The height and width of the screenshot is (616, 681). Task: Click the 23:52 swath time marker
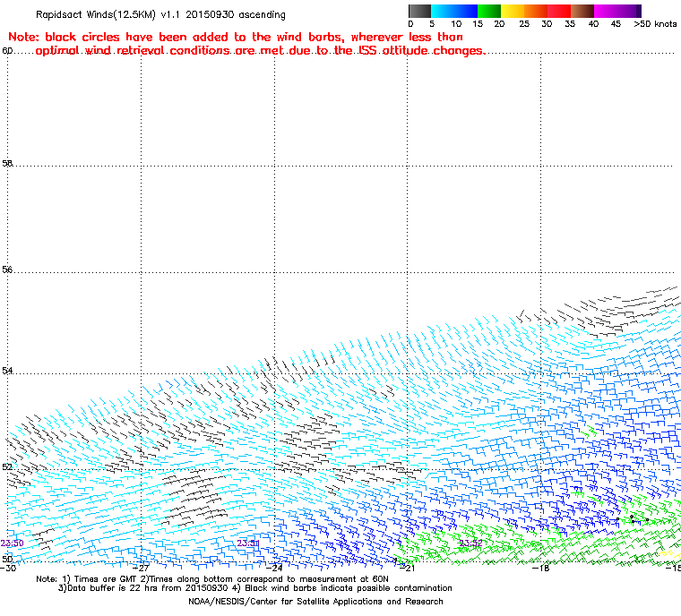pyautogui.click(x=470, y=543)
